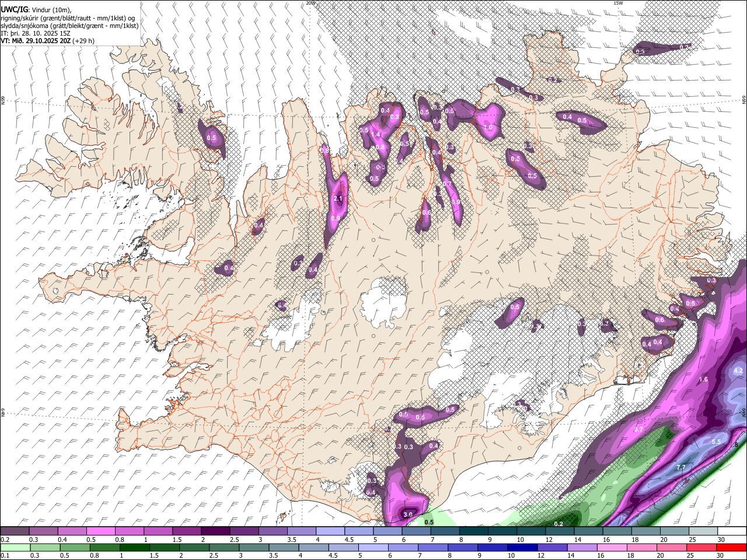
Task: Click the '1.0' precipitation value on the map
Action: click(x=488, y=127)
